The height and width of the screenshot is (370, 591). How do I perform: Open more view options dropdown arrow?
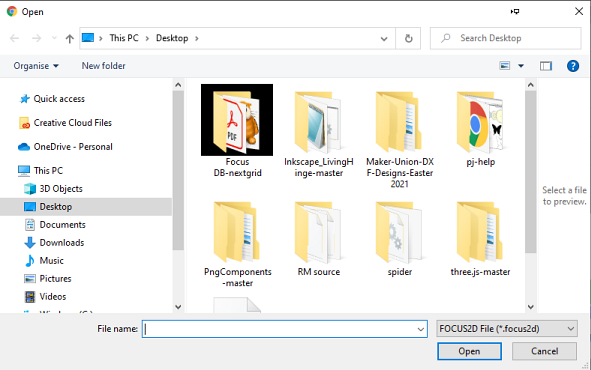[521, 66]
